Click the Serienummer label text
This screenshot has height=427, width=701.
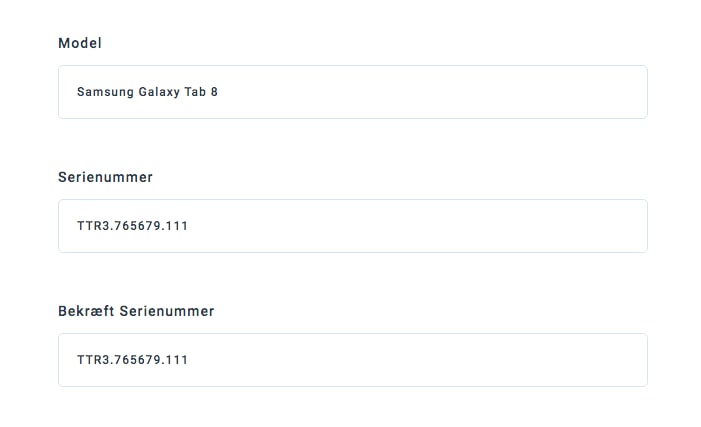tap(105, 177)
